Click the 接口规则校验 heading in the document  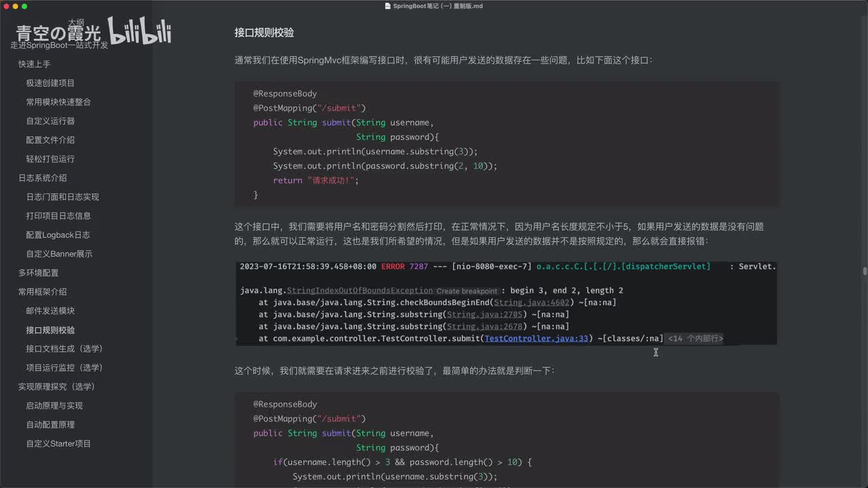coord(264,33)
